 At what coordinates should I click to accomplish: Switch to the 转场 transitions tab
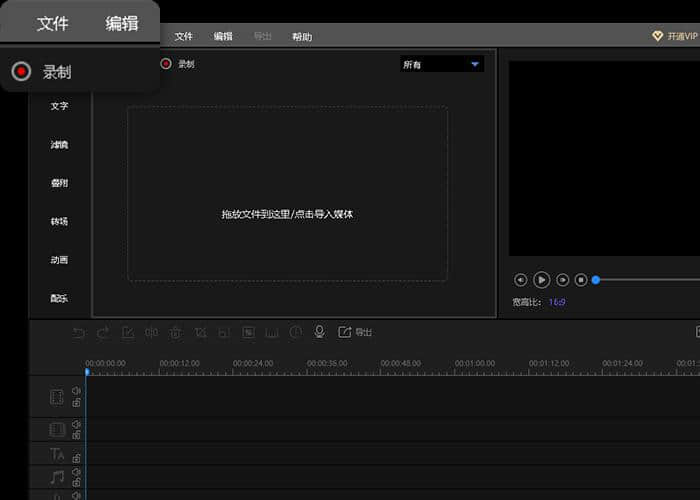point(59,221)
